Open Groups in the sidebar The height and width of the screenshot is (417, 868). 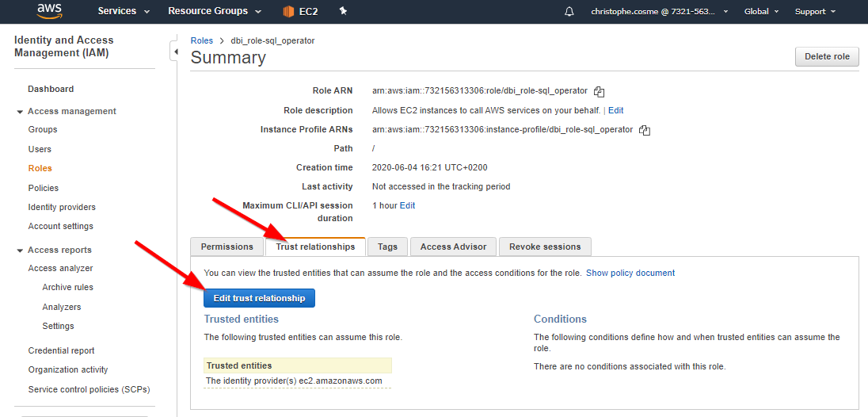point(43,129)
